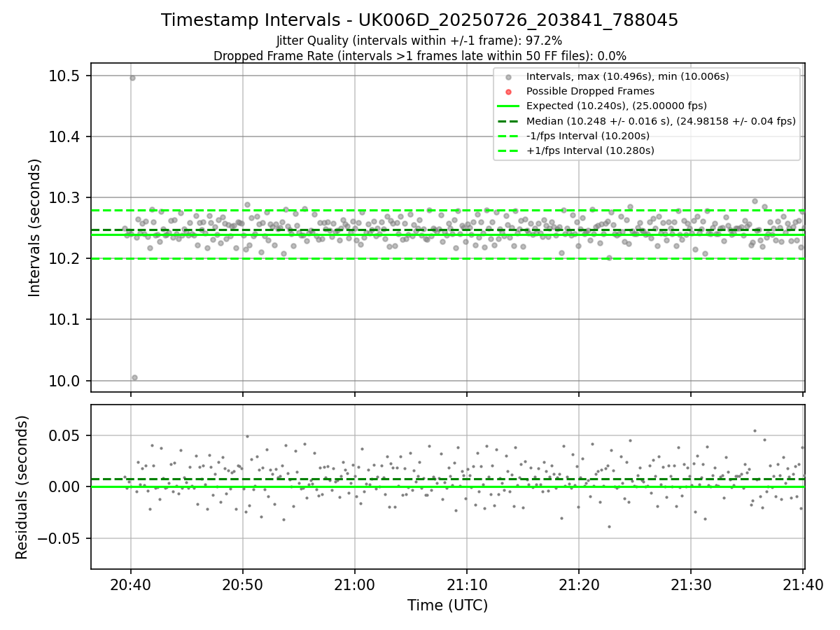
Task: Select the Jitter Quality 97.2% subtitle line
Action: [419, 41]
